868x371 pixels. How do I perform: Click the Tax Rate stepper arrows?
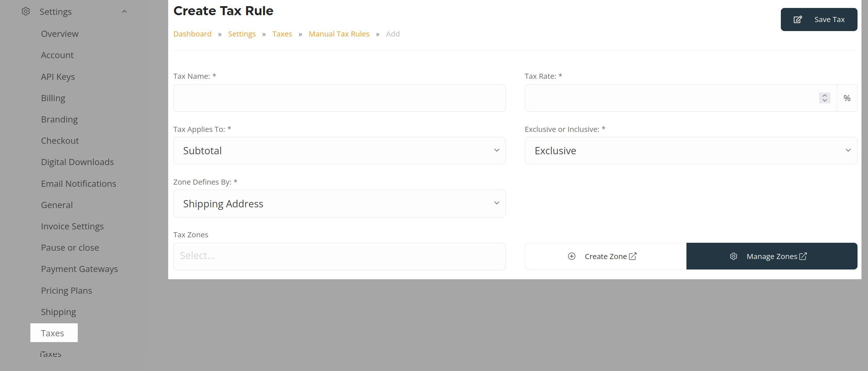[825, 98]
